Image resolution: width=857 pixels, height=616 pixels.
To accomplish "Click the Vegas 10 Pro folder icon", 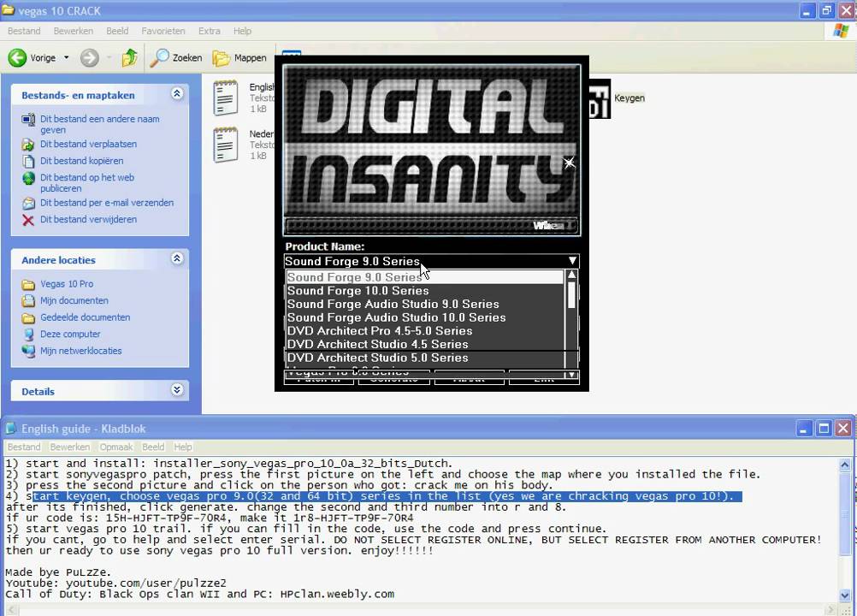I will [28, 284].
